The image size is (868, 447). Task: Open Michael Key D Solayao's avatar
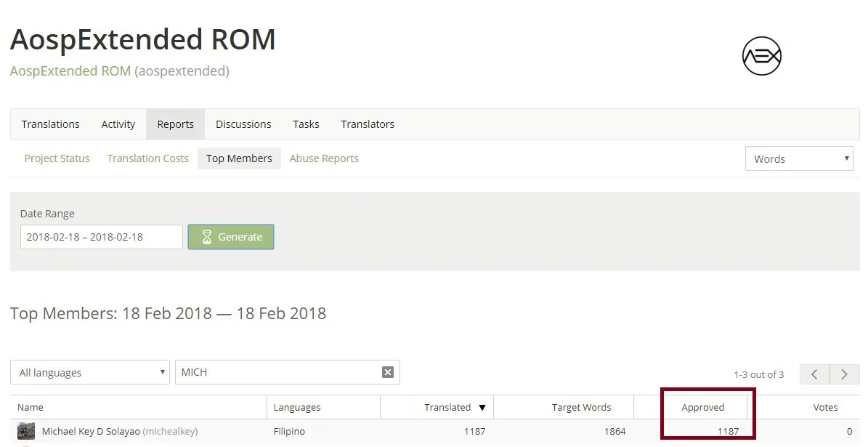click(26, 431)
